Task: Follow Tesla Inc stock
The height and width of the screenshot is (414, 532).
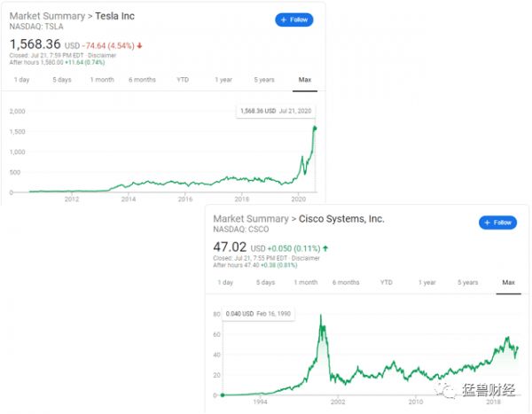Action: click(293, 20)
